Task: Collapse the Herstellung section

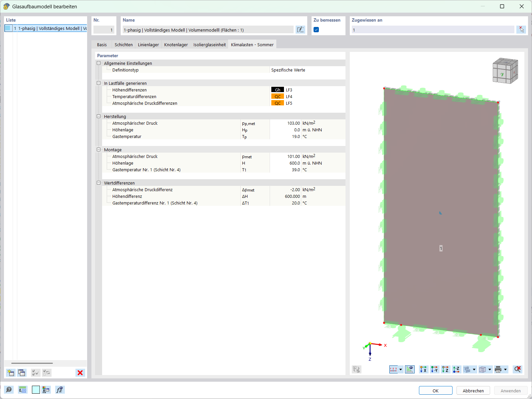Action: click(98, 116)
